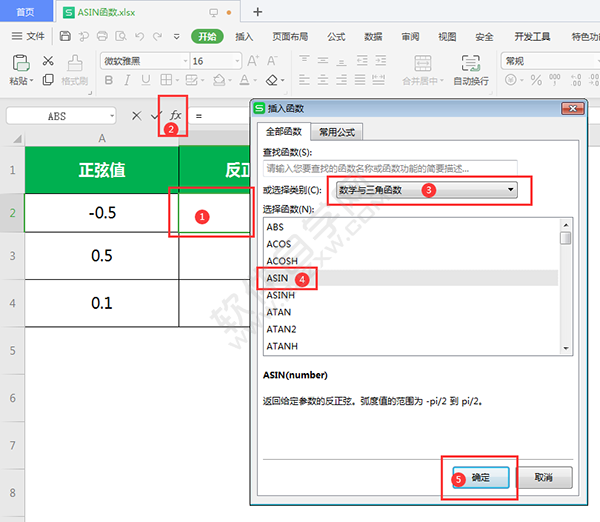This screenshot has width=600, height=522.
Task: Click the Font Color letter A icon
Action: 245,80
